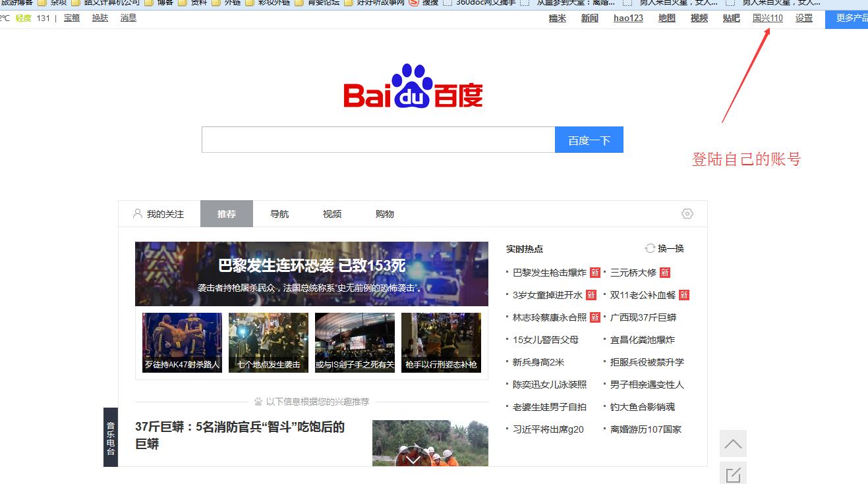Switch to the 导航 tab
Image resolution: width=868 pixels, height=484 pixels.
(x=279, y=214)
